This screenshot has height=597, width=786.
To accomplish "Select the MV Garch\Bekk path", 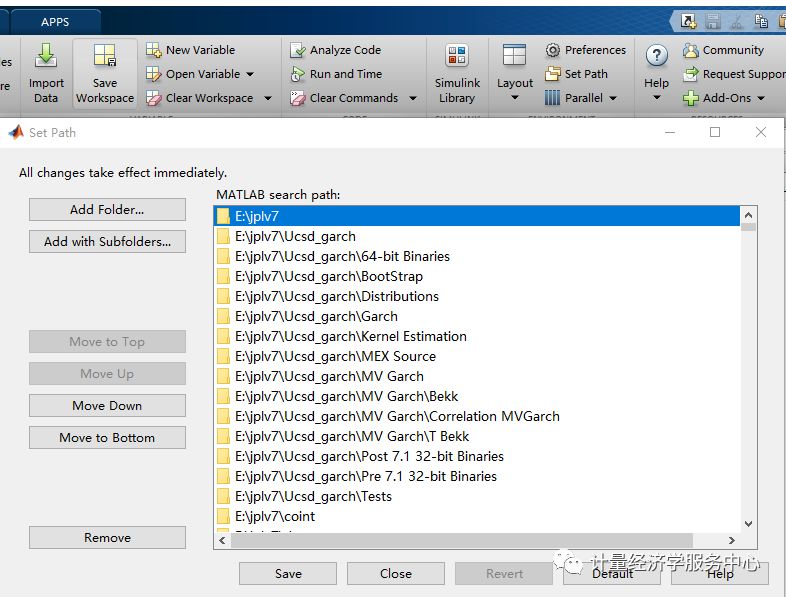I will [x=477, y=396].
